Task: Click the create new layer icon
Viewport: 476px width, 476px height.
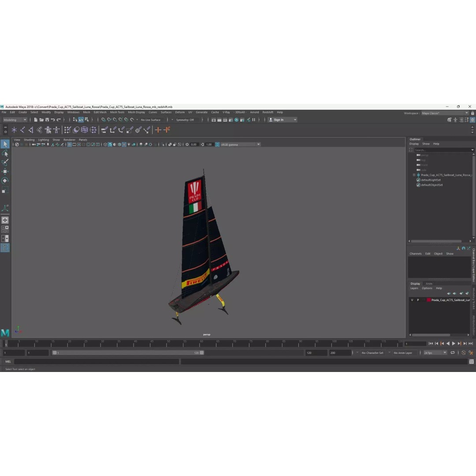Action: (x=461, y=293)
